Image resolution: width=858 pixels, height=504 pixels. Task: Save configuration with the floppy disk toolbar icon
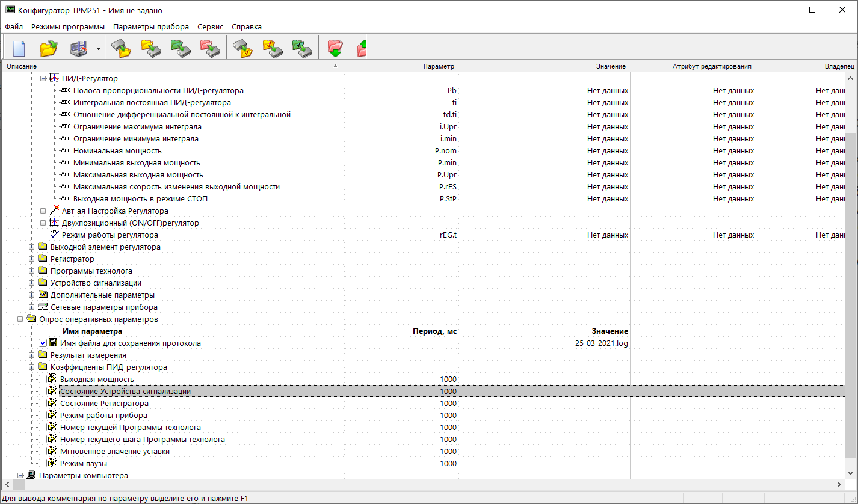point(79,48)
